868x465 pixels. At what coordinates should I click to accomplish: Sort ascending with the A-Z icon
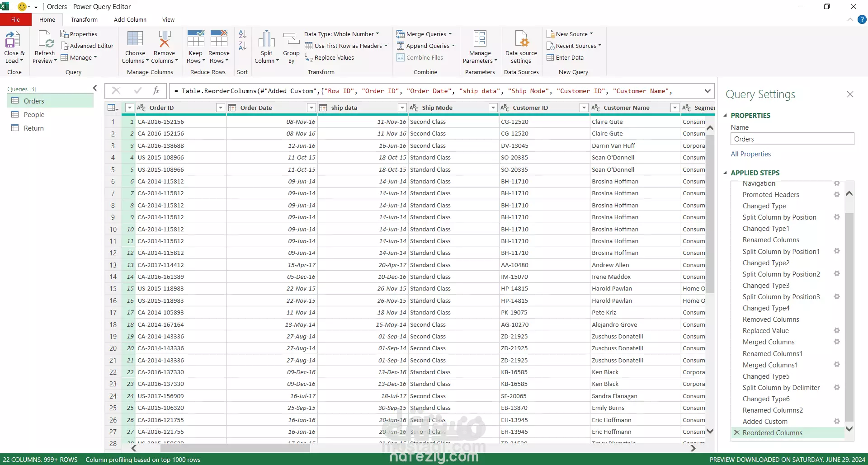[x=242, y=34]
